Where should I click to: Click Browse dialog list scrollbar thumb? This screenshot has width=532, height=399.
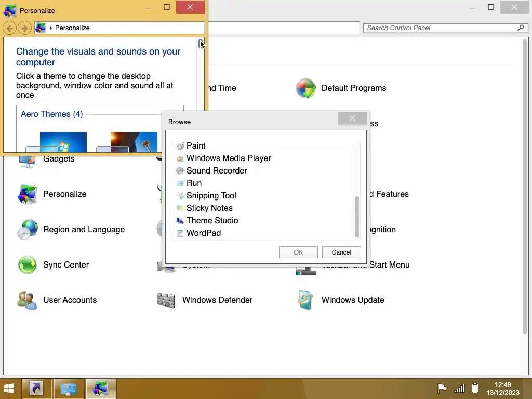point(356,217)
